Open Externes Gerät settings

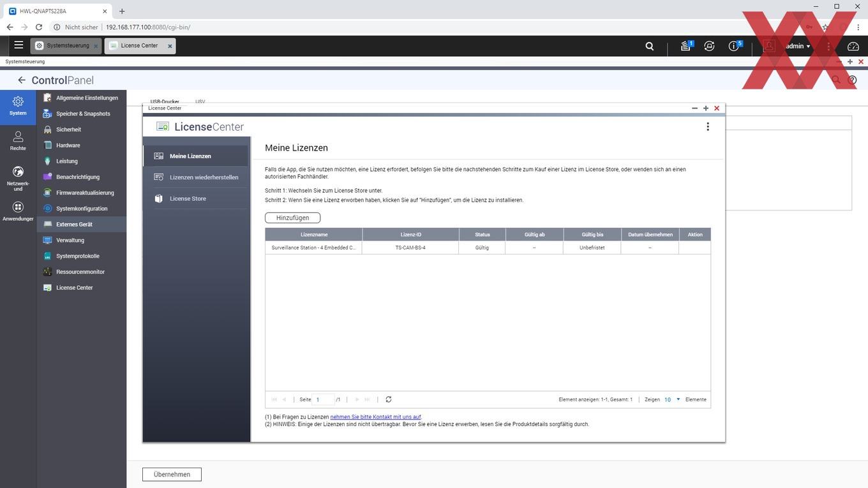81,225
